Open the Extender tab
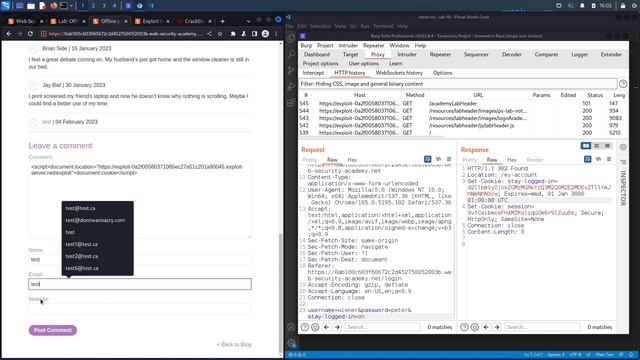Screen dimensions: 640x360 (x=611, y=54)
